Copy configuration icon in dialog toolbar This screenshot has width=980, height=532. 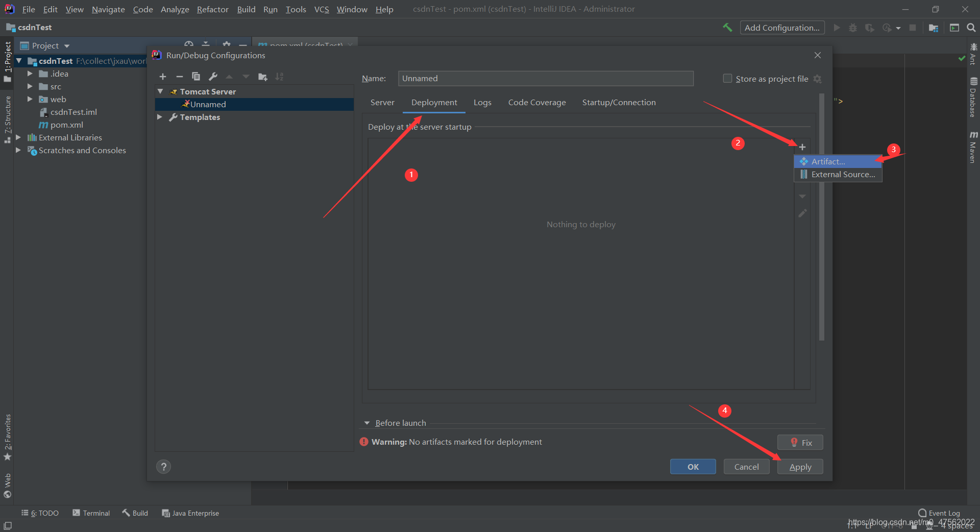click(x=196, y=77)
